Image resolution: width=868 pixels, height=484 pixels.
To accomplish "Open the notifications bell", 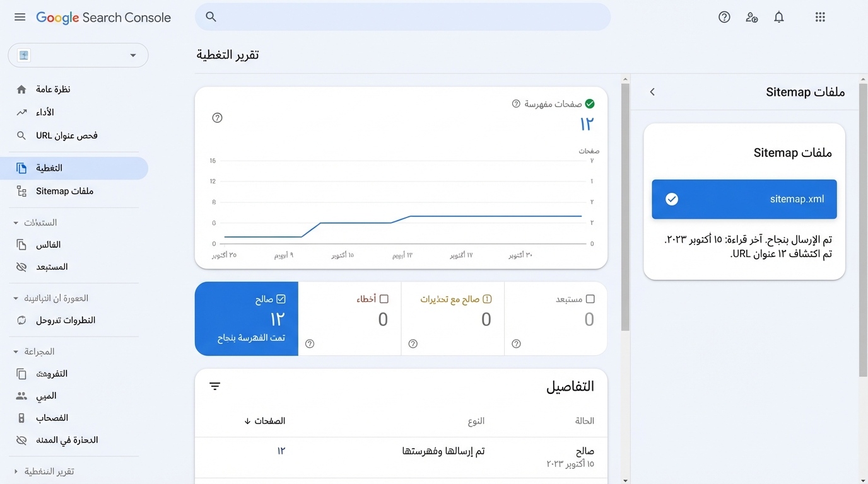I will [x=779, y=17].
